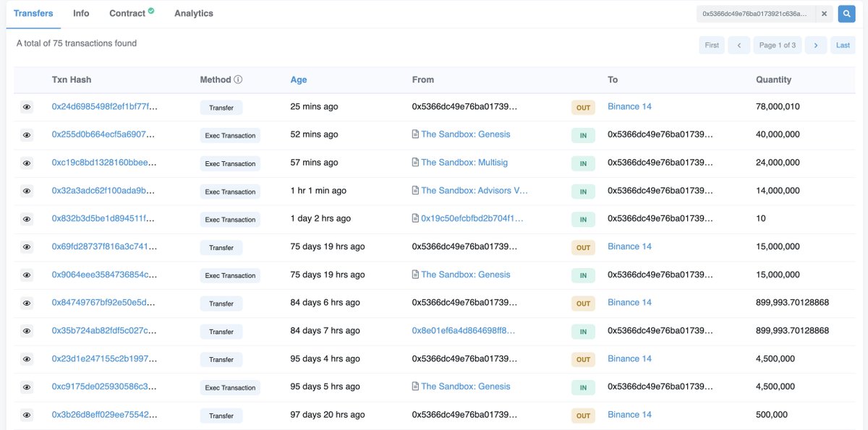
Task: Go to First page
Action: click(x=712, y=45)
